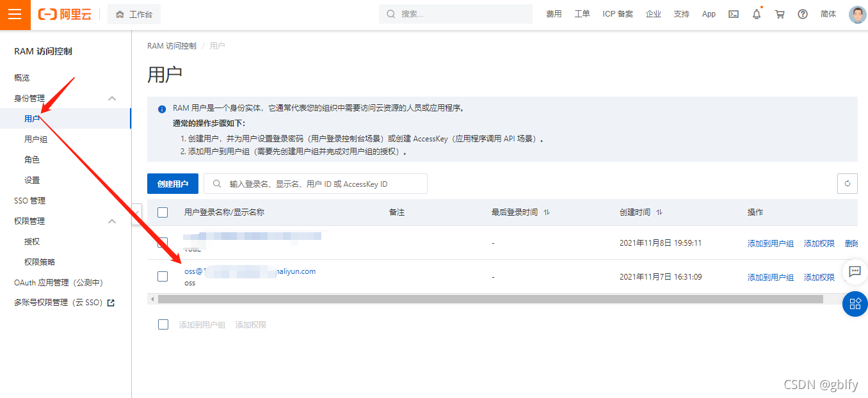Click the blue widget grid icon bottom right
The image size is (868, 398).
855,305
